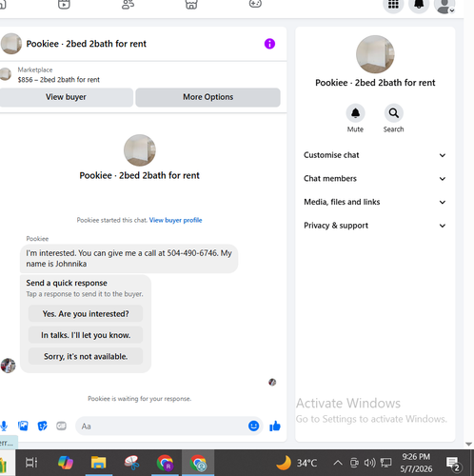Open the Facebook menu grid icon
The width and height of the screenshot is (474, 476).
coord(393,5)
